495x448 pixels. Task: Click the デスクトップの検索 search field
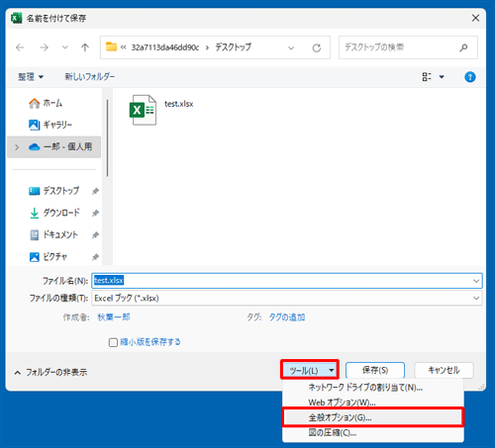(408, 47)
